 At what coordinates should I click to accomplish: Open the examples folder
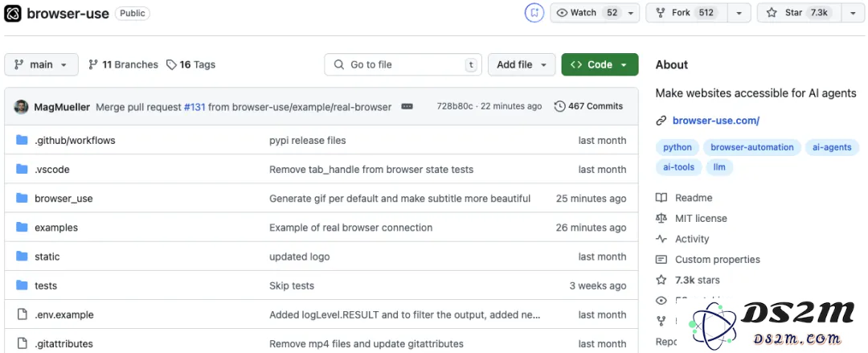(x=56, y=228)
